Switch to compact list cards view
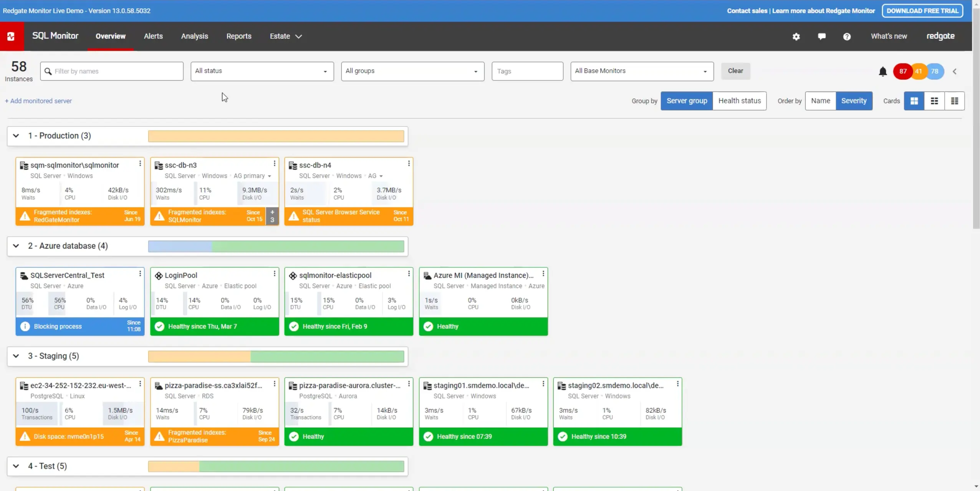This screenshot has width=980, height=491. (954, 101)
